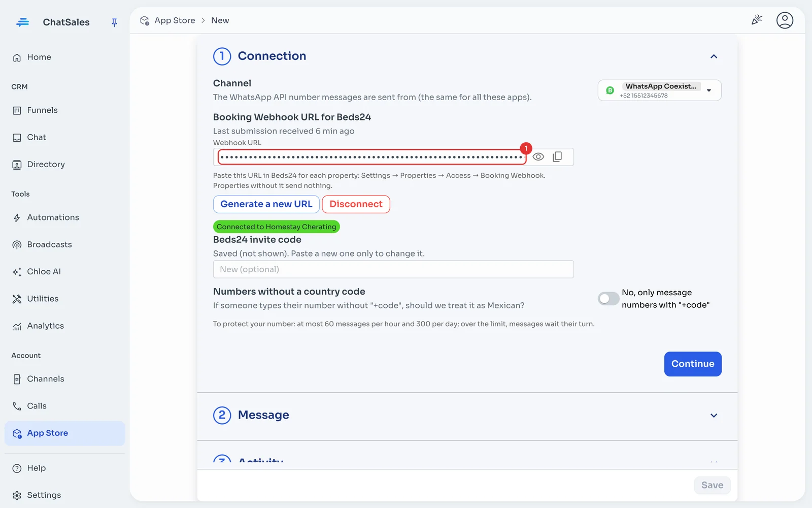Click the Save button
The width and height of the screenshot is (812, 508).
pos(712,485)
